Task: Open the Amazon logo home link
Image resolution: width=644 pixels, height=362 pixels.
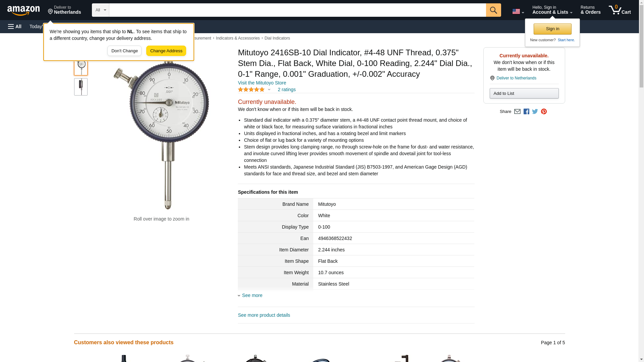Action: click(23, 10)
